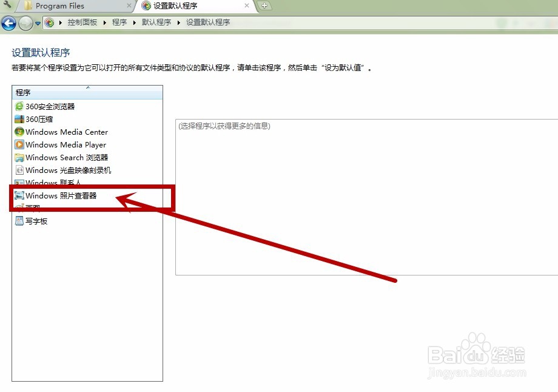Select the Windows Media Center icon
Image resolution: width=558 pixels, height=392 pixels.
(19, 132)
